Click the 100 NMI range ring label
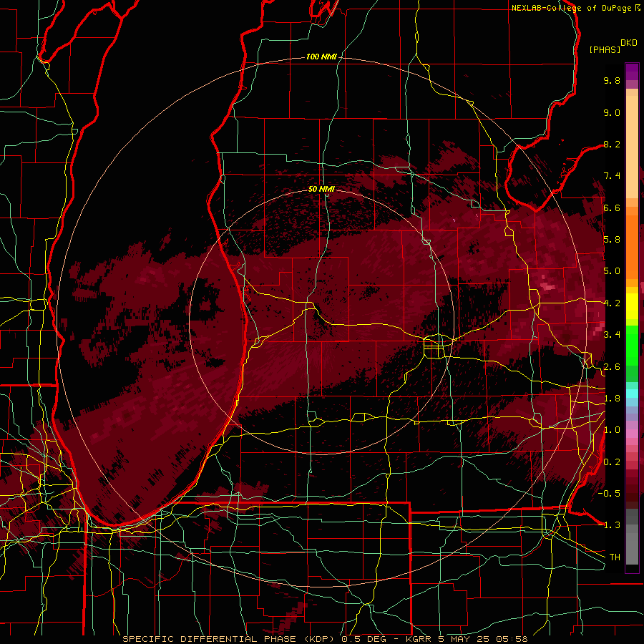This screenshot has height=644, width=644. 321,57
